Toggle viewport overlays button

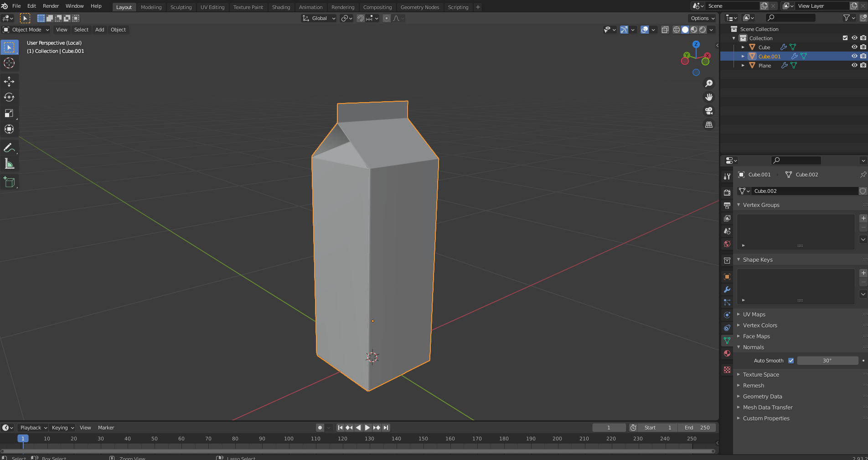pyautogui.click(x=645, y=30)
